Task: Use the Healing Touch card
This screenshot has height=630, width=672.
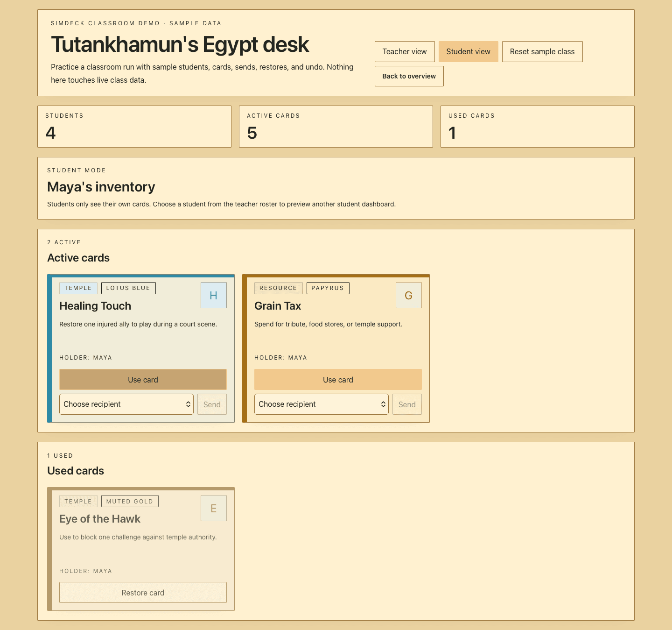Action: pos(143,380)
